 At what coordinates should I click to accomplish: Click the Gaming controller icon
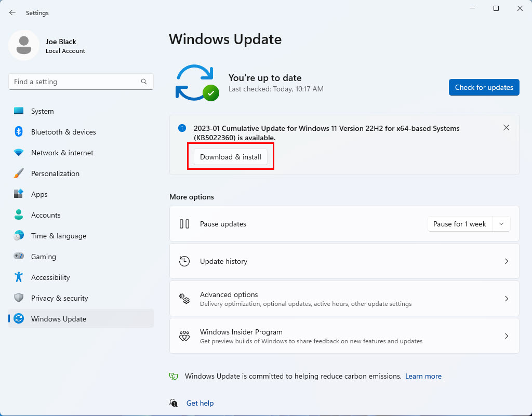point(19,257)
